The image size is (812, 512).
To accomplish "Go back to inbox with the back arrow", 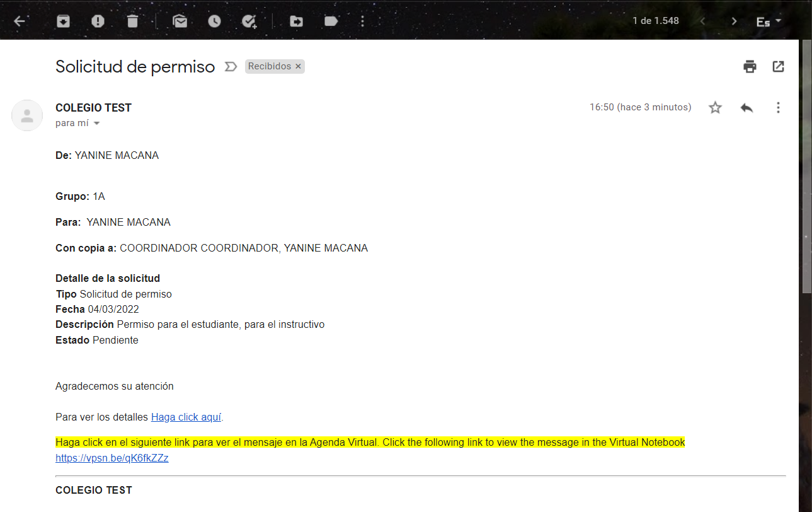I will (x=20, y=21).
